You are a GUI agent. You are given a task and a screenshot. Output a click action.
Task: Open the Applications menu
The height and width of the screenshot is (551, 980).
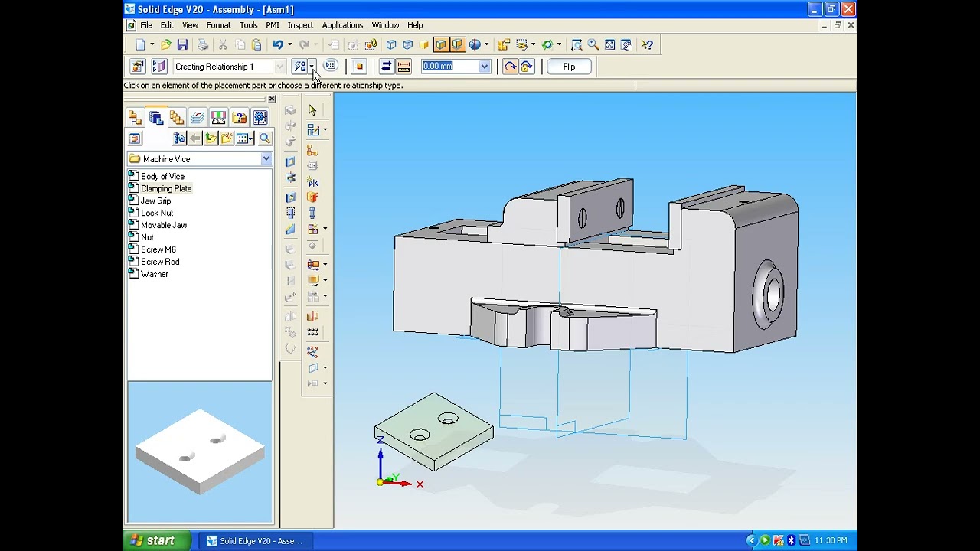[x=342, y=25]
